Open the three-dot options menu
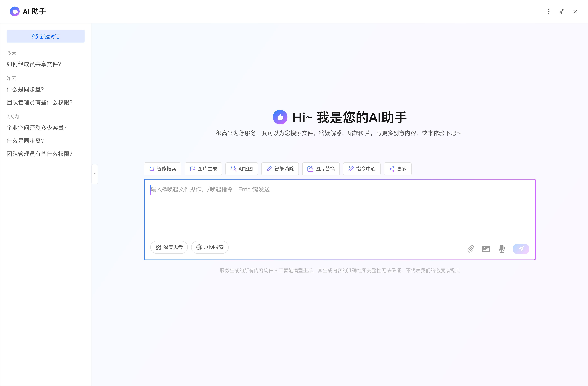Screen dimensions: 588x386 click(548, 11)
